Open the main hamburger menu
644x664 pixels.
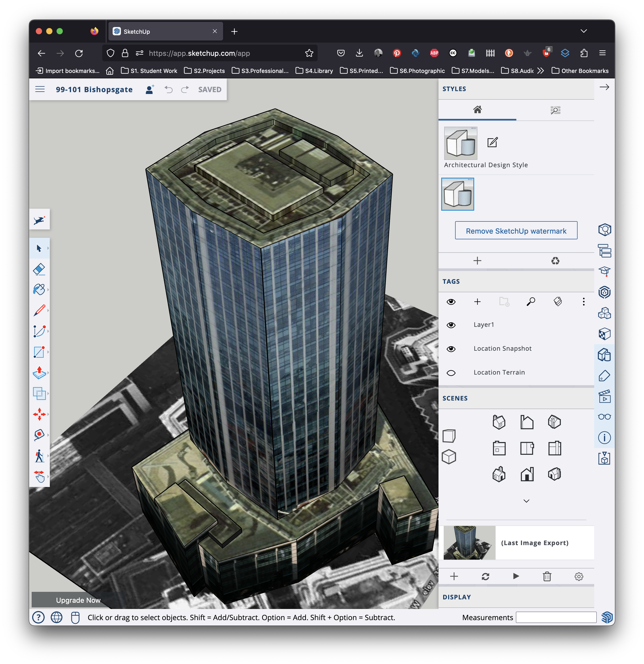point(40,90)
